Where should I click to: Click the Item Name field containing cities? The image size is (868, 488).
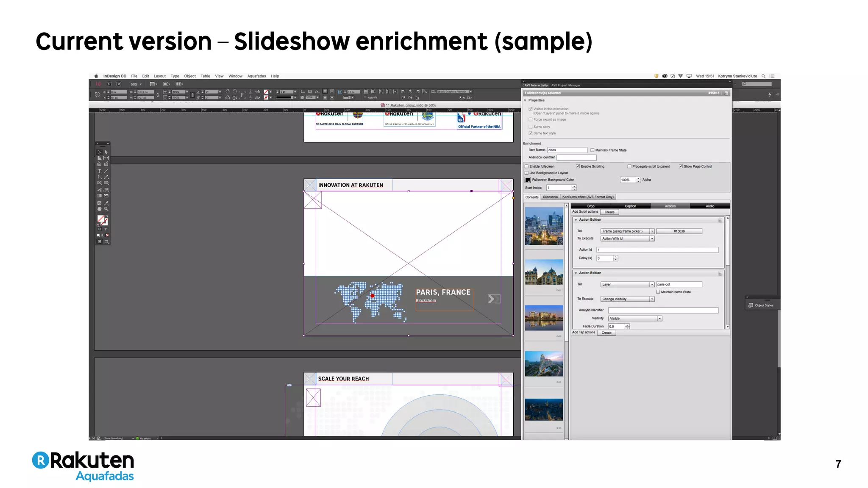(x=567, y=150)
